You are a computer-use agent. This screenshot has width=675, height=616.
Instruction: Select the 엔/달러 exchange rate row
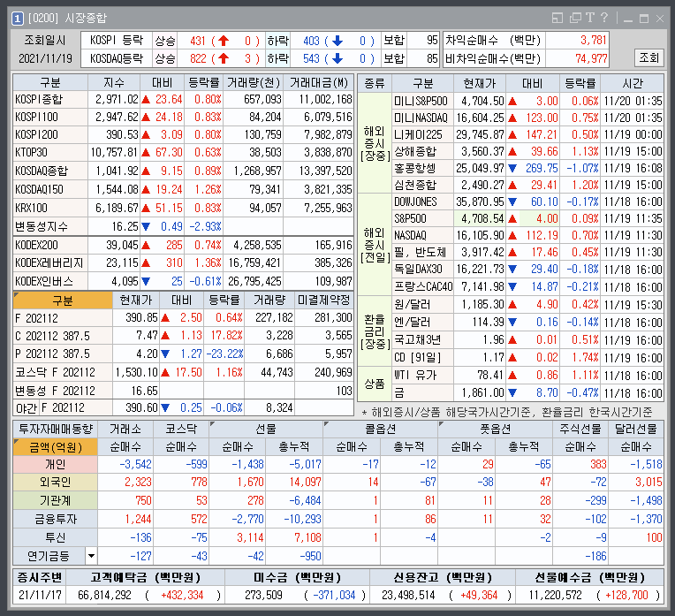pos(527,323)
